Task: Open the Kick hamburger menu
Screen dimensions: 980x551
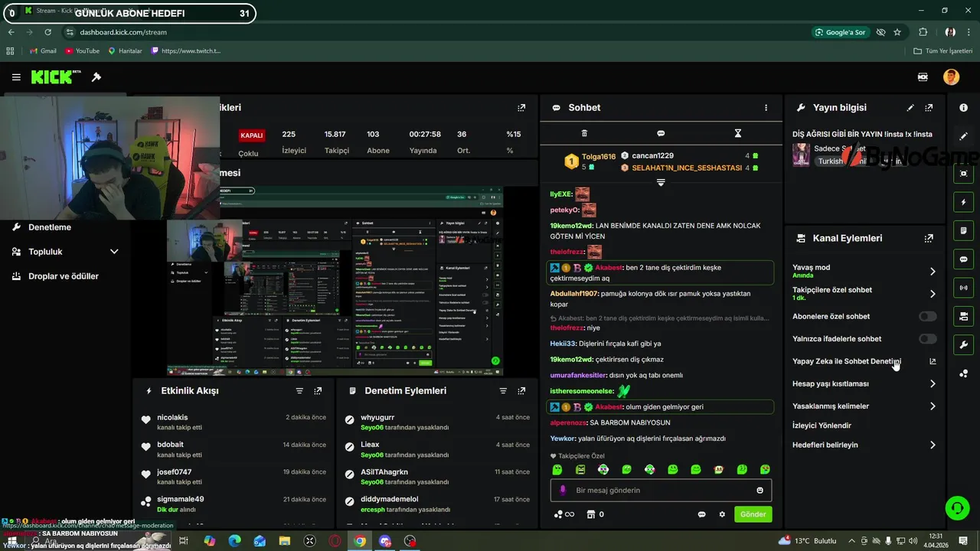Action: click(16, 77)
